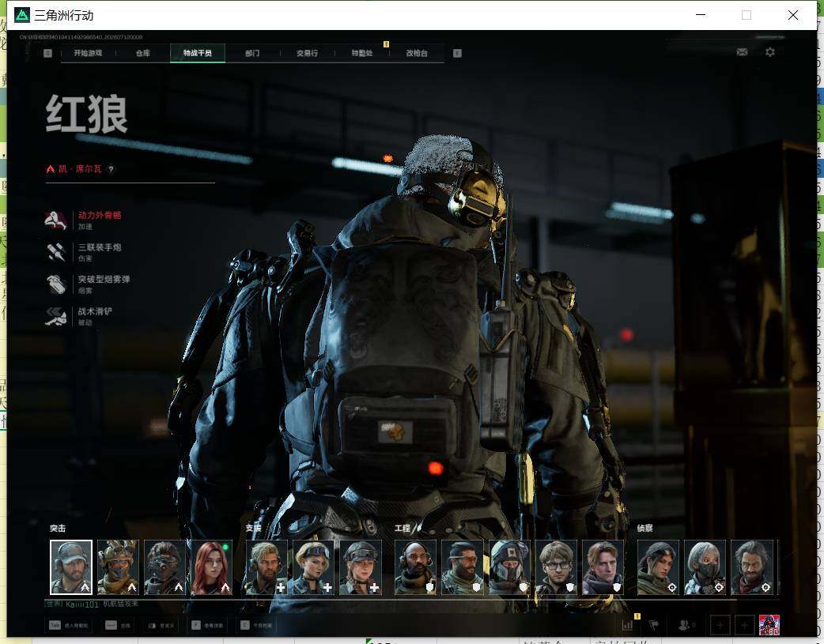Open the bar-chart stats icon
Screen dimensions: 824x644
tap(627, 625)
